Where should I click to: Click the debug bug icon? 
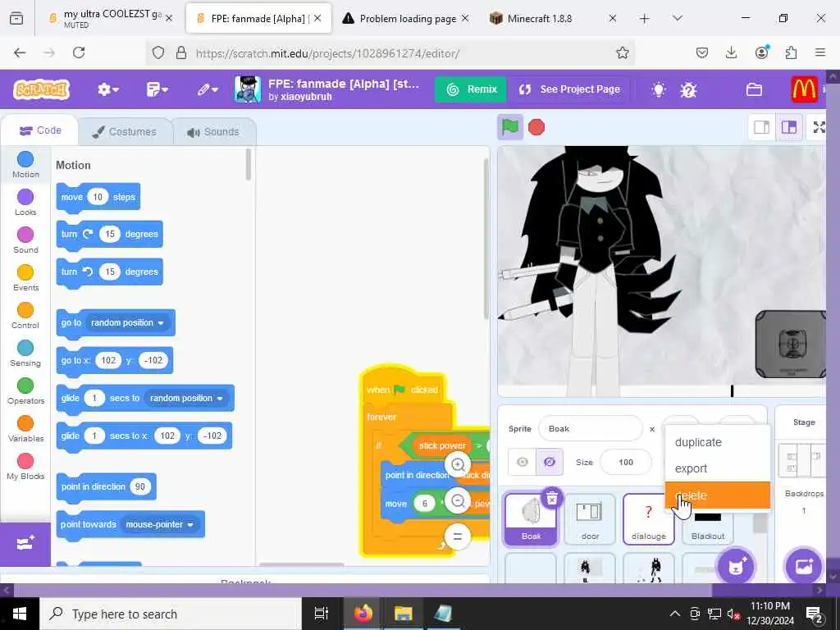tap(688, 89)
